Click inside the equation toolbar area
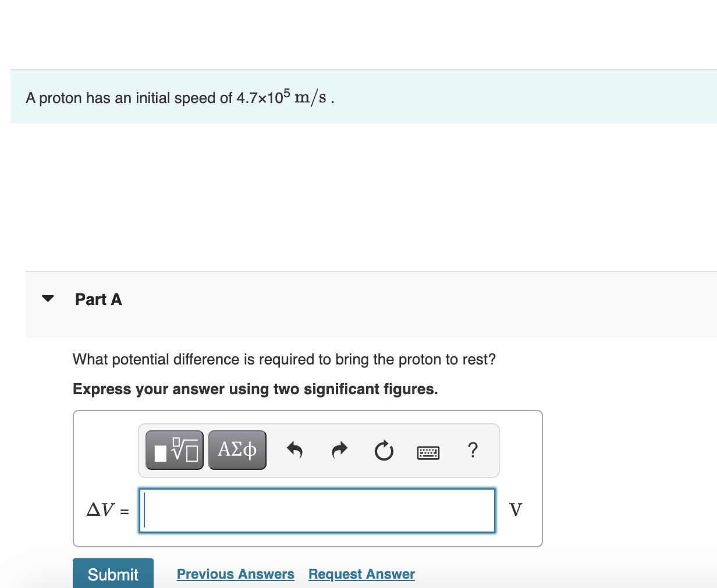 coord(319,449)
